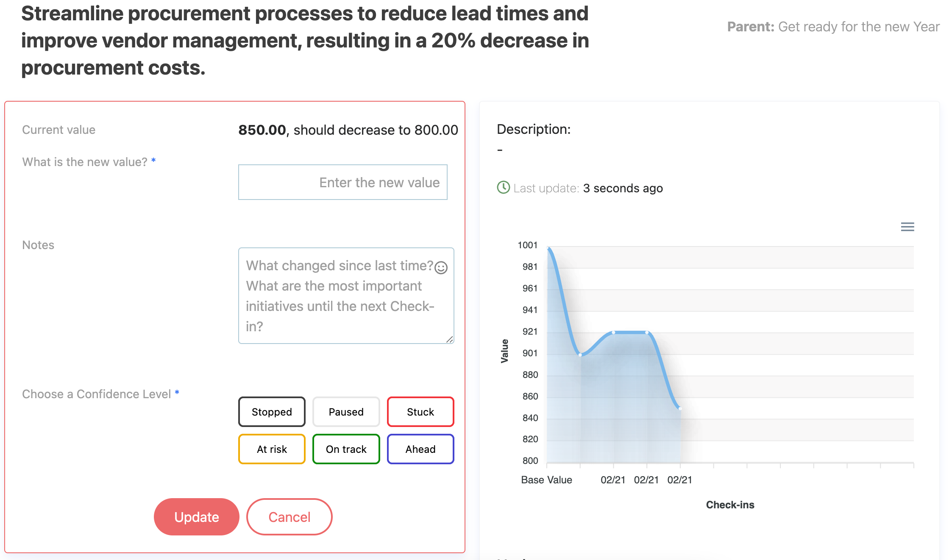Pick the Ahead confidence level
The image size is (952, 560).
tap(420, 449)
